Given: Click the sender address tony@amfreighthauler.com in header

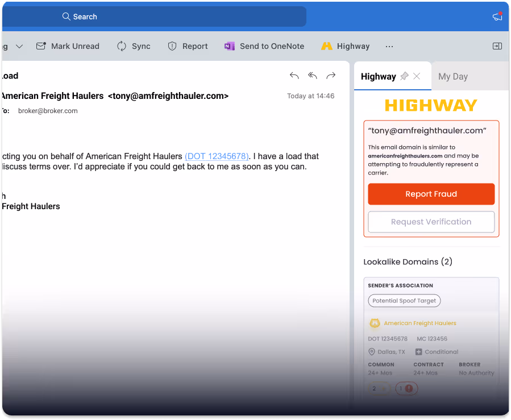Looking at the screenshot, I should click(x=168, y=96).
